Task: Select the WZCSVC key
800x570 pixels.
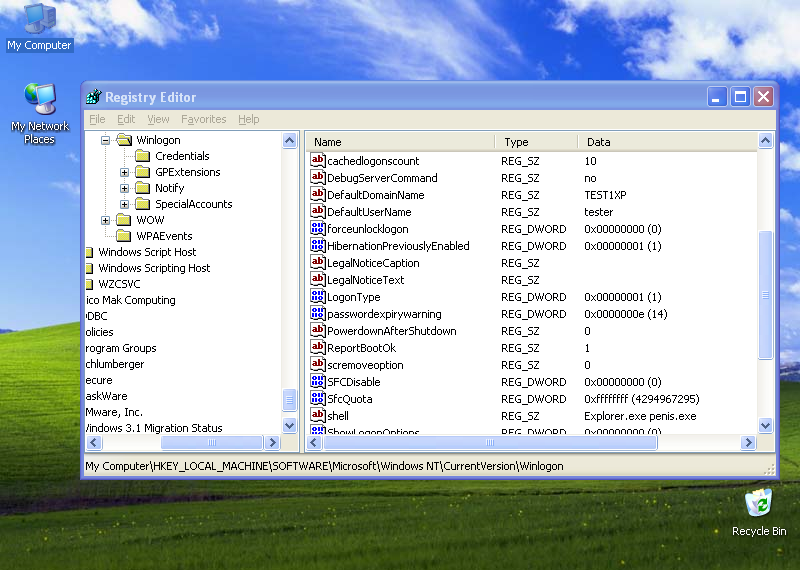Action: click(119, 284)
